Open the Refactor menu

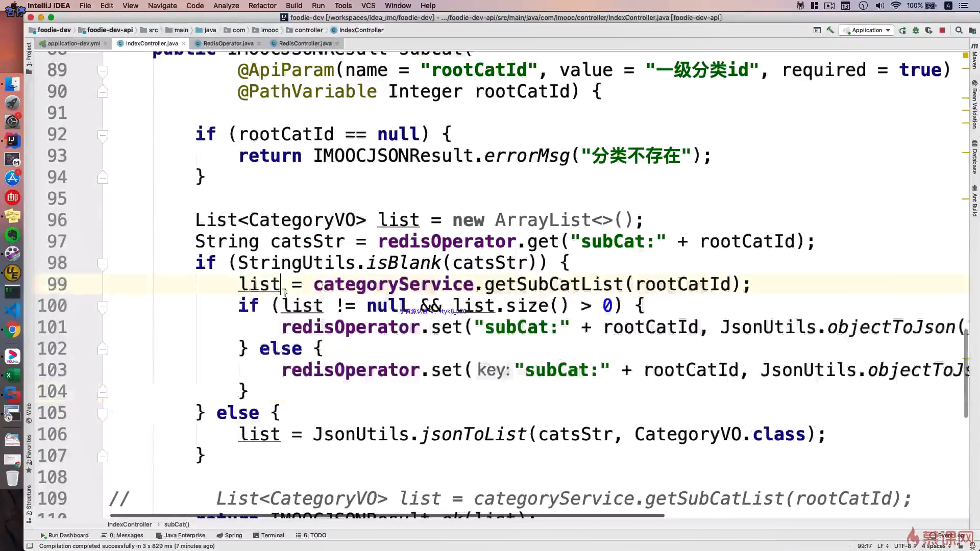pyautogui.click(x=262, y=6)
